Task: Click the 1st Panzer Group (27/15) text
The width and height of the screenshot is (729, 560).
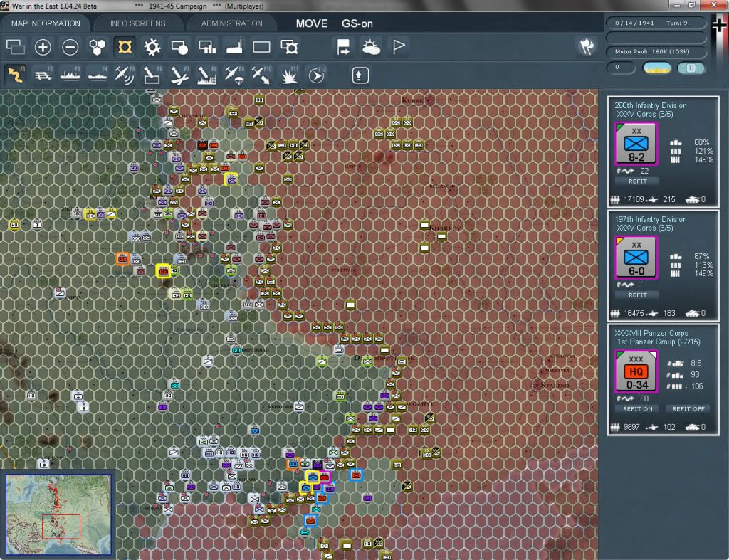Action: pyautogui.click(x=659, y=342)
